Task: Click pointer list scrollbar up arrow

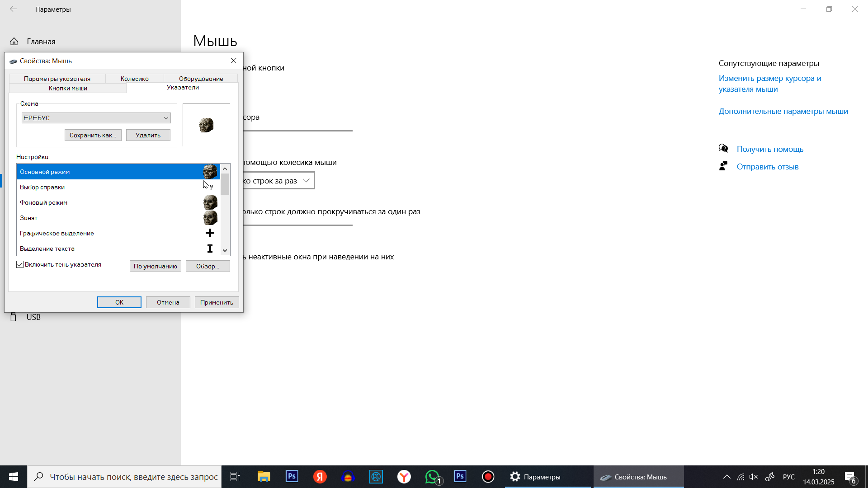Action: pyautogui.click(x=225, y=169)
